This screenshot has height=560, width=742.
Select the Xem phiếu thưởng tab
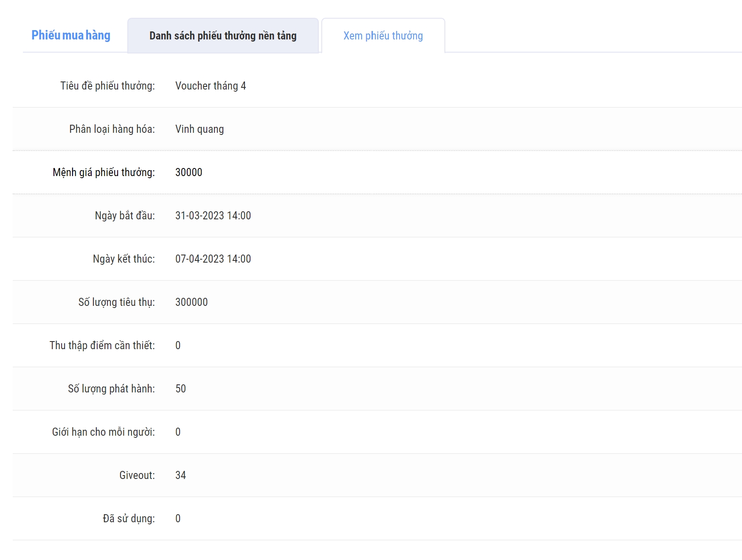[x=383, y=36]
